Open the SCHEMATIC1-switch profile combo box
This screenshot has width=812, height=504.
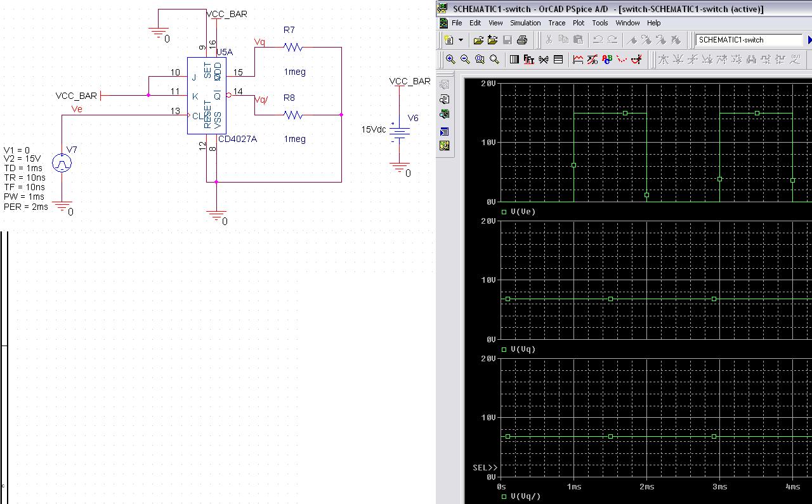pos(749,40)
